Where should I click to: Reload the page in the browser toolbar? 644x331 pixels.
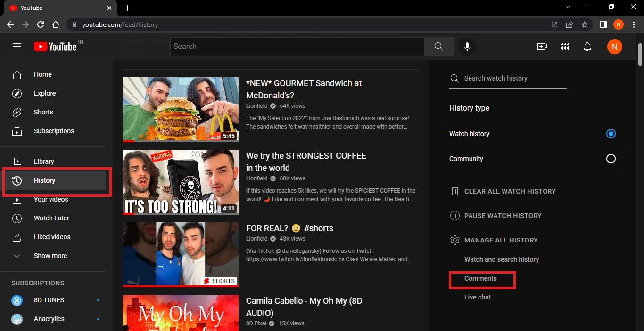(41, 24)
